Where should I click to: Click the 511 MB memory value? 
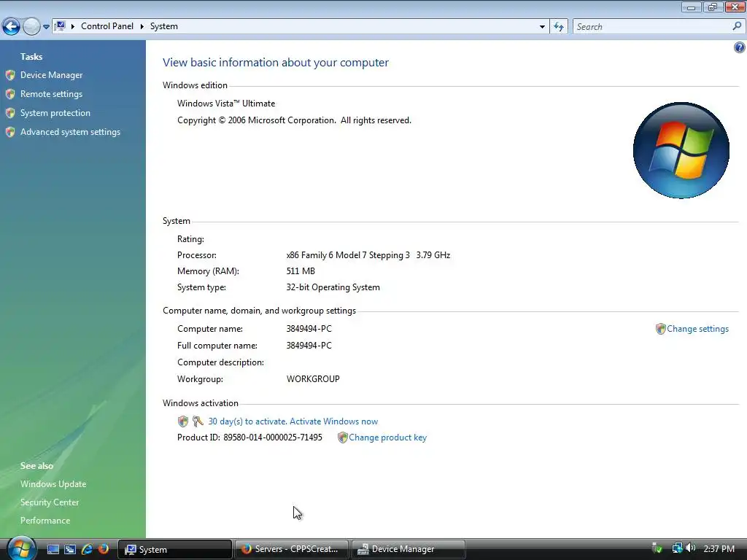click(x=301, y=271)
